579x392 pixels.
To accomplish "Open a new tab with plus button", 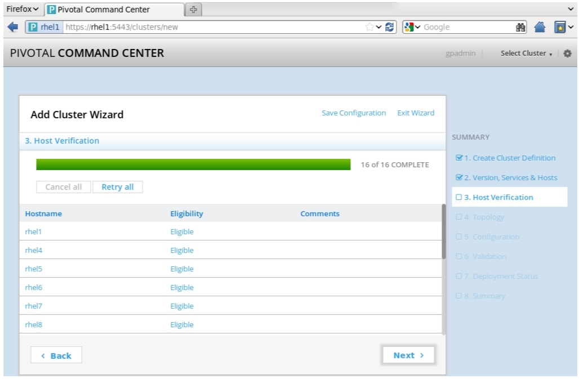I will tap(193, 10).
